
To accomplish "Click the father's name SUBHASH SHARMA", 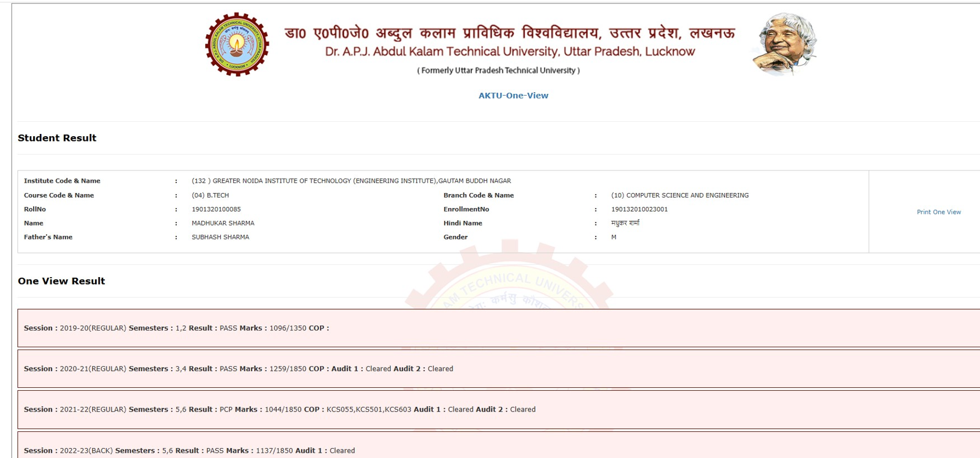I will point(220,237).
